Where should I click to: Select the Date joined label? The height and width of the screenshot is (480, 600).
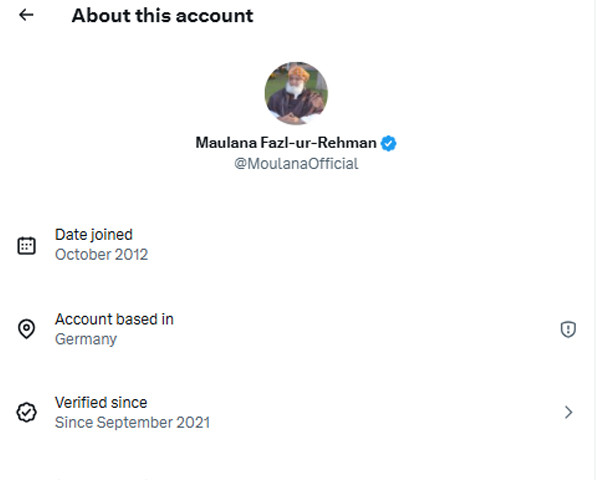94,235
